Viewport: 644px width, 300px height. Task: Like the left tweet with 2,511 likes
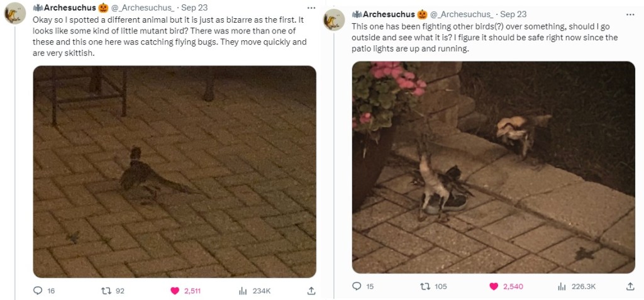point(175,291)
